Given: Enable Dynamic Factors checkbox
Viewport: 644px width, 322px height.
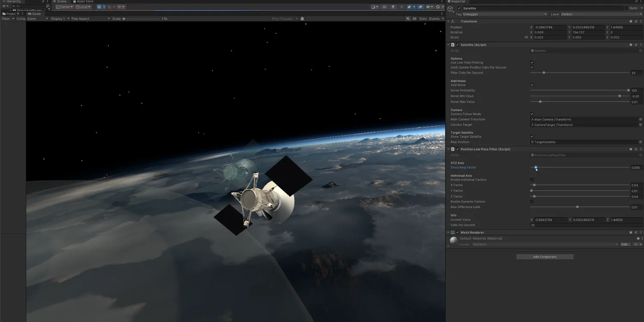Looking at the screenshot, I should (532, 202).
